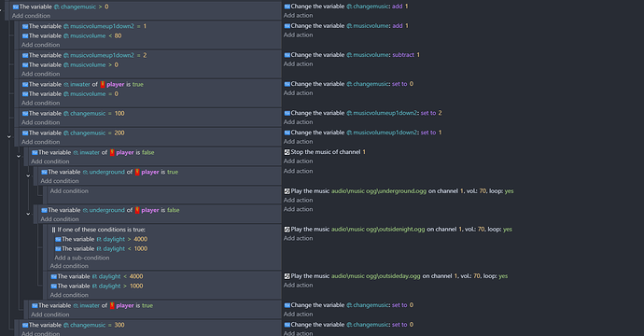644x336 pixels.
Task: Click icon of changemusic: add 1 action
Action: point(287,7)
